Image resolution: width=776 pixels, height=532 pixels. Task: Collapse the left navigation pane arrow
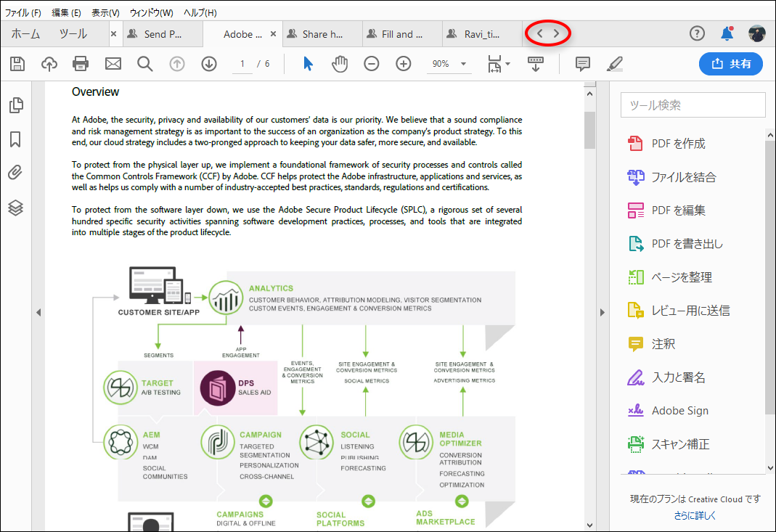(x=38, y=312)
